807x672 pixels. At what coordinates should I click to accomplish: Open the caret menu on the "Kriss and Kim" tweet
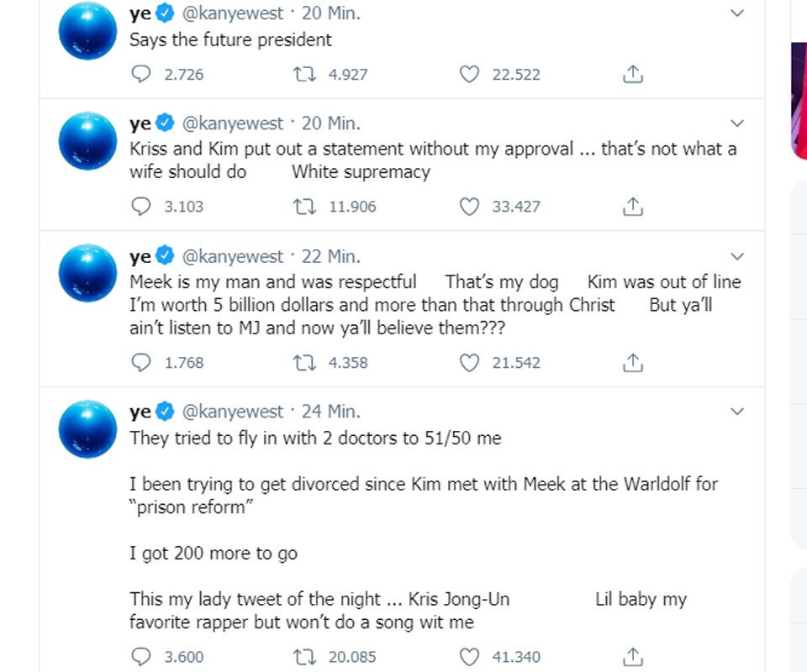pos(737,123)
